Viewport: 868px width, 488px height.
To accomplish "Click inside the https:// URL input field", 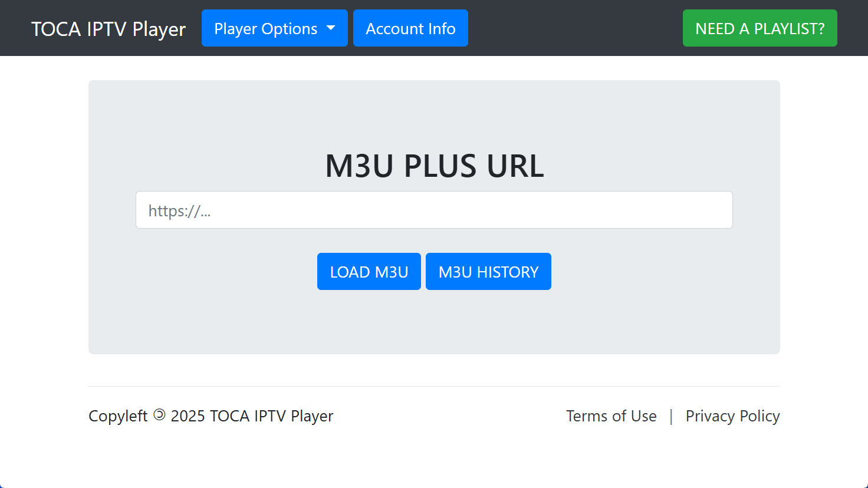I will coord(433,210).
